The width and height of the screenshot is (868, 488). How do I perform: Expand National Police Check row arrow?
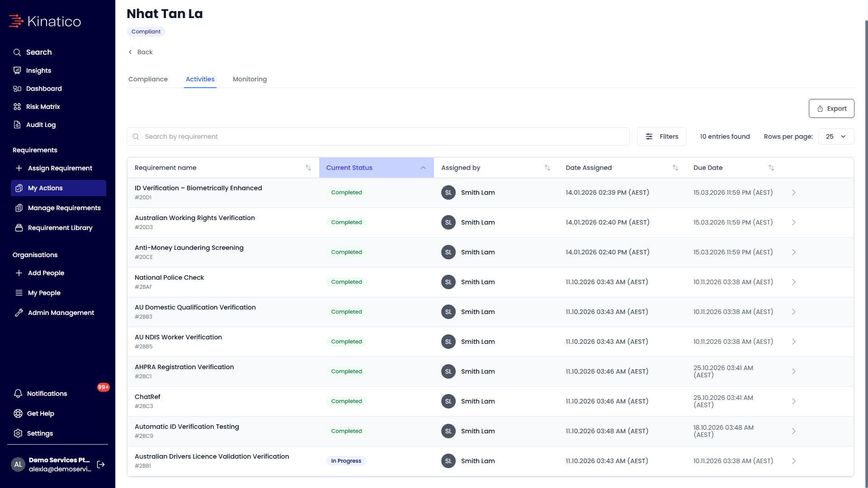click(x=794, y=282)
